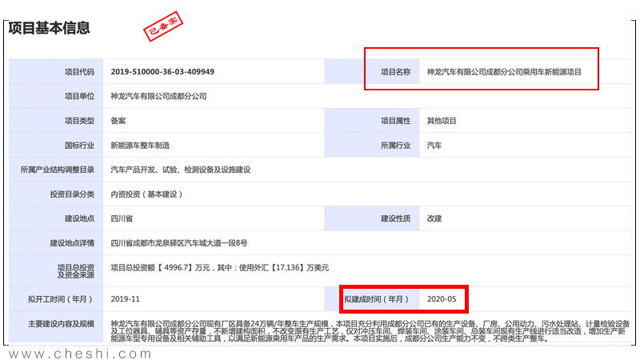Select the 汽车 industry value

434,146
